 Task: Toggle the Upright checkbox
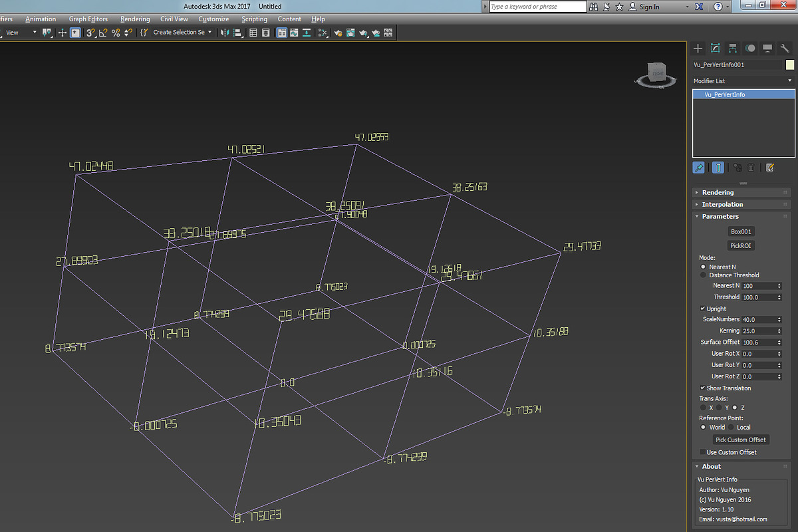point(703,309)
